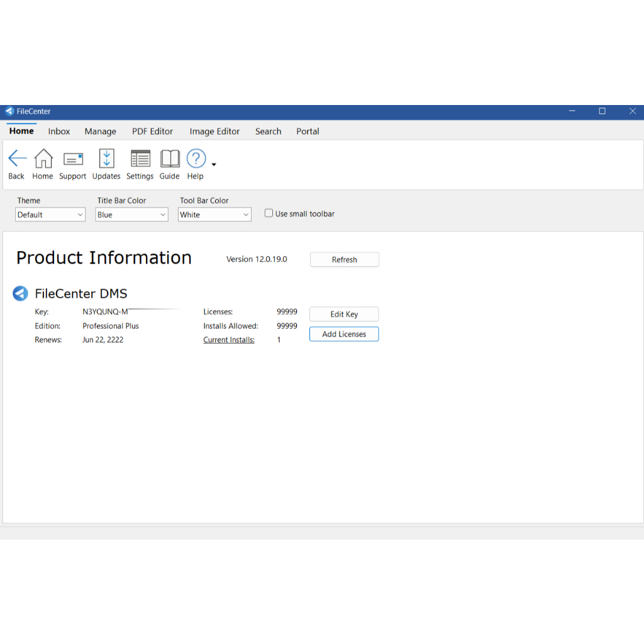The height and width of the screenshot is (644, 644).
Task: Open the Title Bar Color dropdown
Action: [131, 214]
